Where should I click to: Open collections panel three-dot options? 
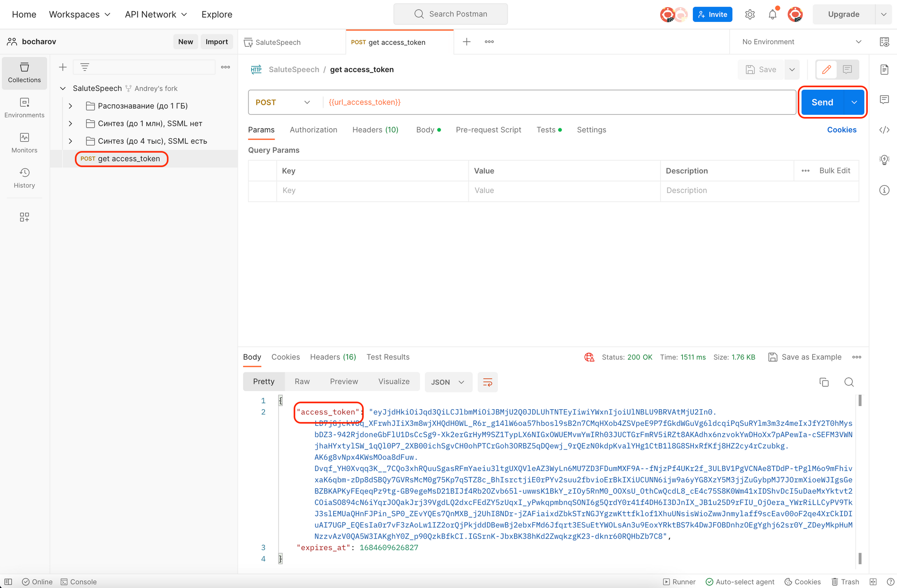tap(226, 67)
